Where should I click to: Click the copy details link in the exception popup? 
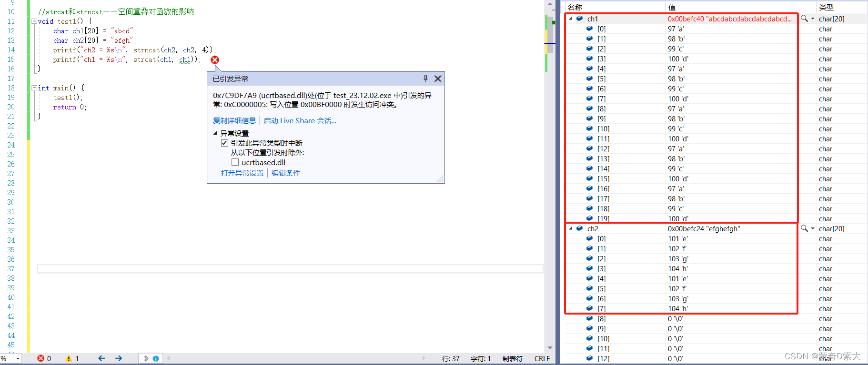coord(234,121)
